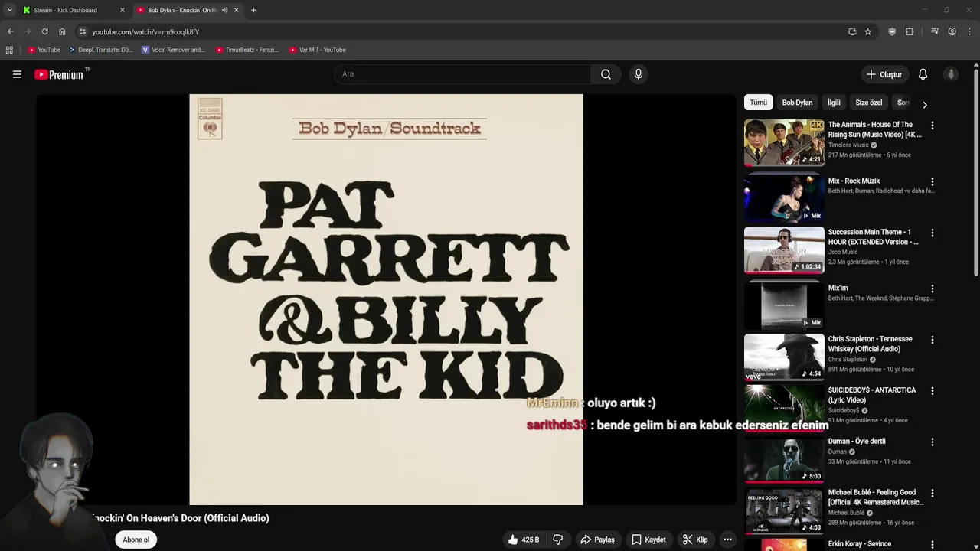
Task: Open Vocal Remover bookmark
Action: pos(173,50)
